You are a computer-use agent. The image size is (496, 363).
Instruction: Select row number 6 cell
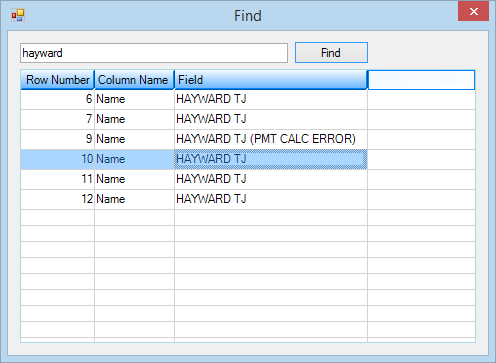pyautogui.click(x=57, y=99)
